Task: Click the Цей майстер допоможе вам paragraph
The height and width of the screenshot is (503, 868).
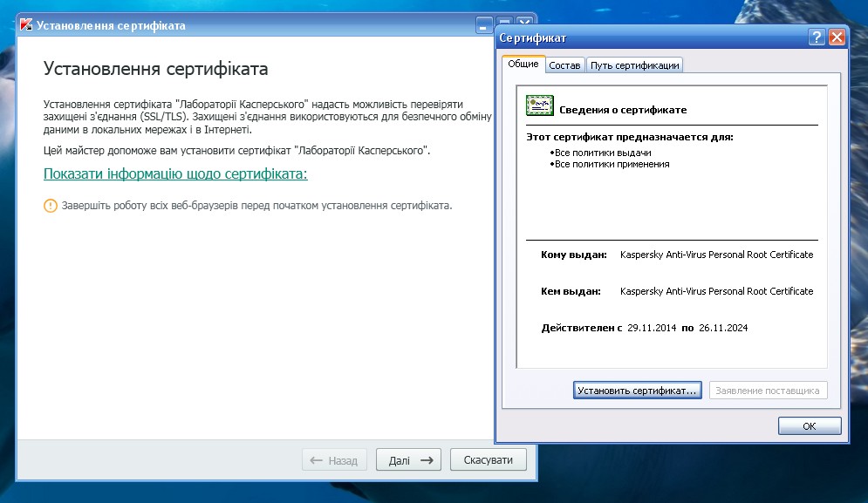Action: [237, 151]
